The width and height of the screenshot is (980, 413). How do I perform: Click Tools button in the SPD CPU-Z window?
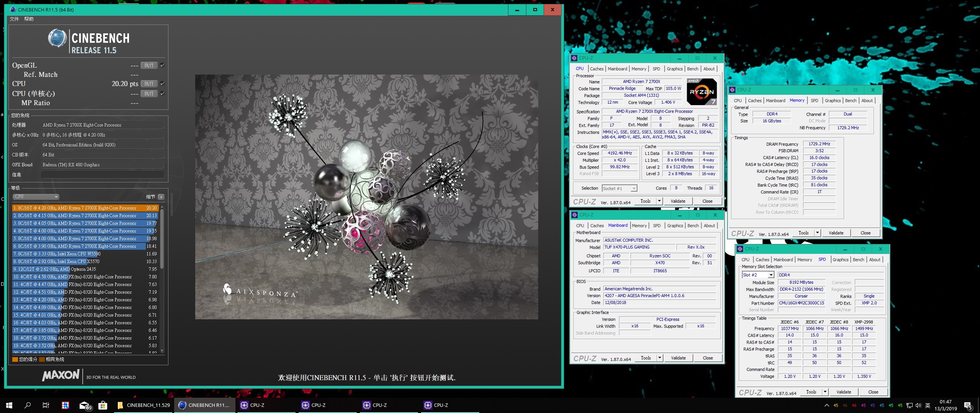811,392
